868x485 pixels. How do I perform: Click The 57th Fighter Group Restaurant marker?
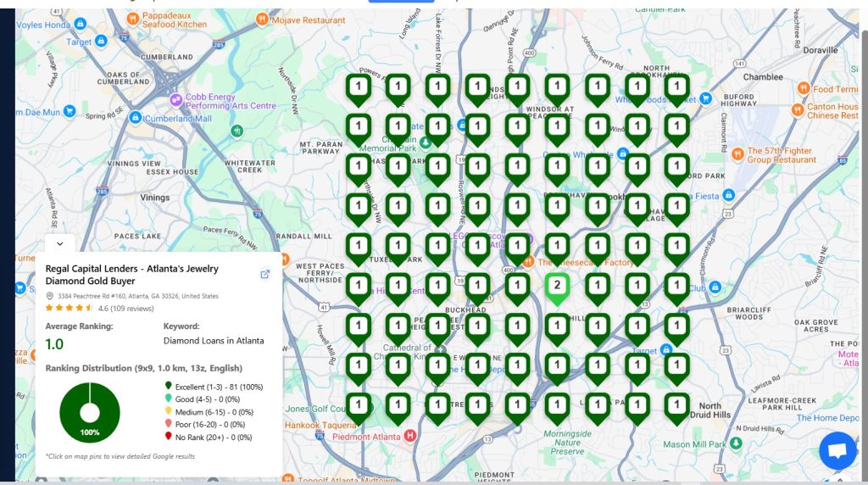point(738,154)
